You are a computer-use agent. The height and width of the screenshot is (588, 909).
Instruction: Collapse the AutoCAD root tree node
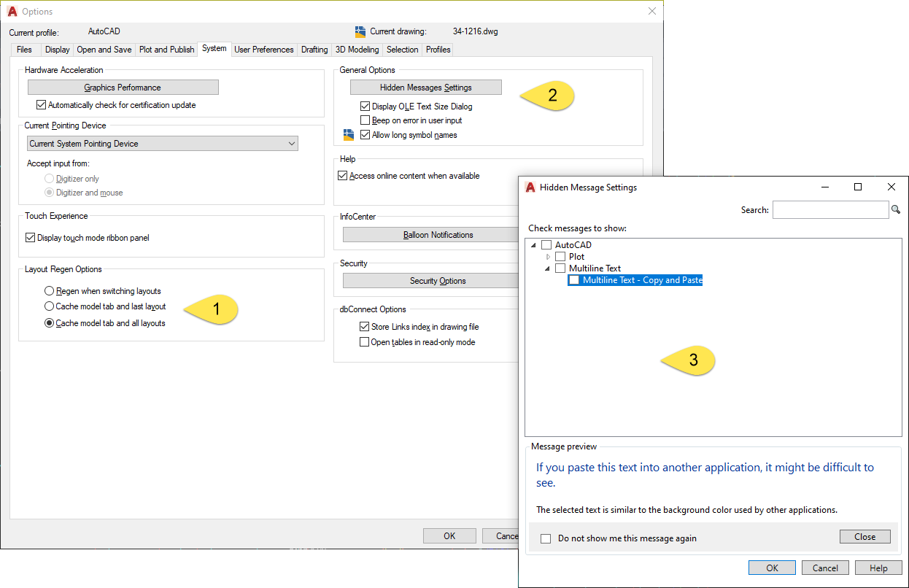(533, 245)
